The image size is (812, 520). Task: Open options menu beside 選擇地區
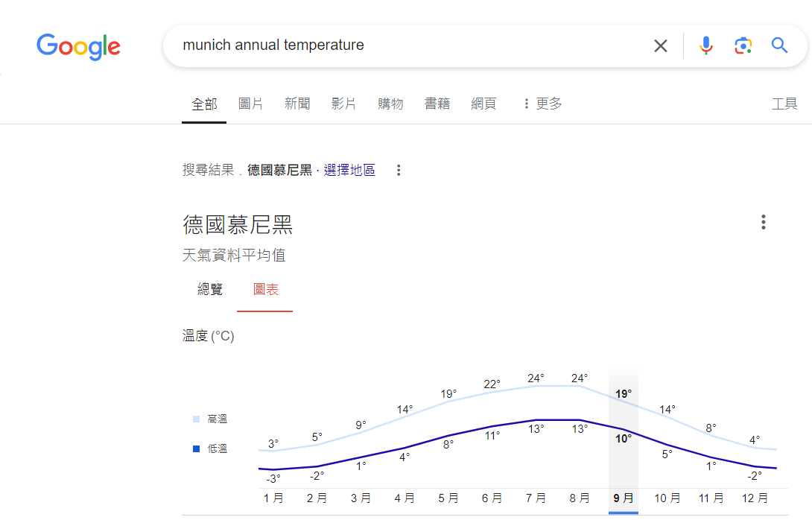coord(399,171)
